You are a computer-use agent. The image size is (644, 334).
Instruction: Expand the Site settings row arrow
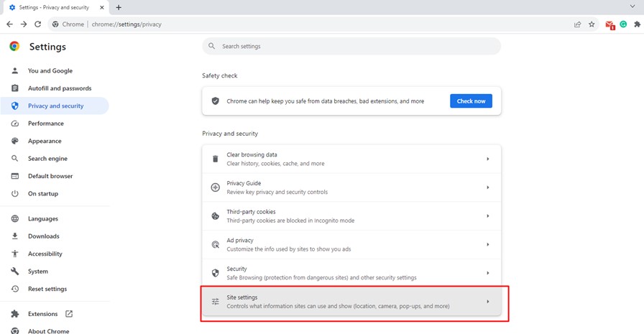tap(487, 302)
